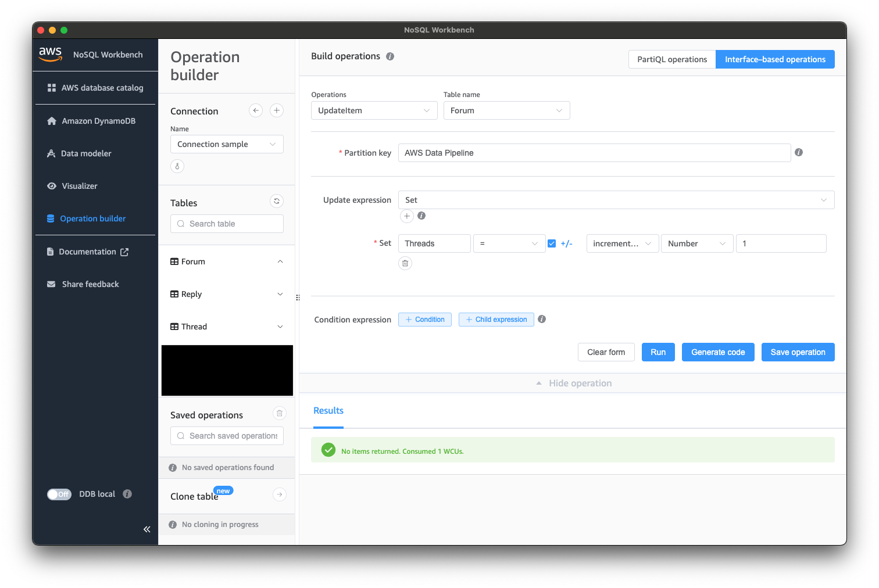
Task: Show Partition key info icon
Action: click(799, 152)
